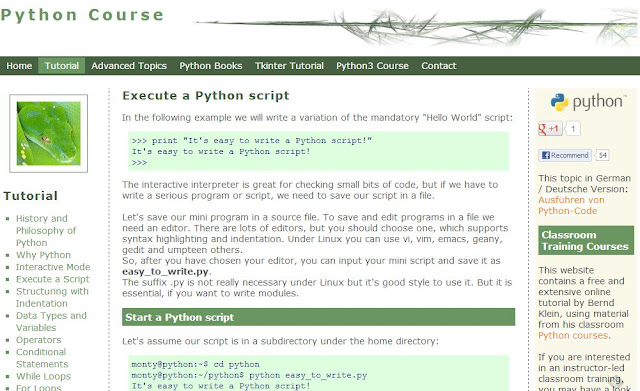The height and width of the screenshot is (391, 640).
Task: Click the Classroom Training Courses heading
Action: tap(586, 240)
